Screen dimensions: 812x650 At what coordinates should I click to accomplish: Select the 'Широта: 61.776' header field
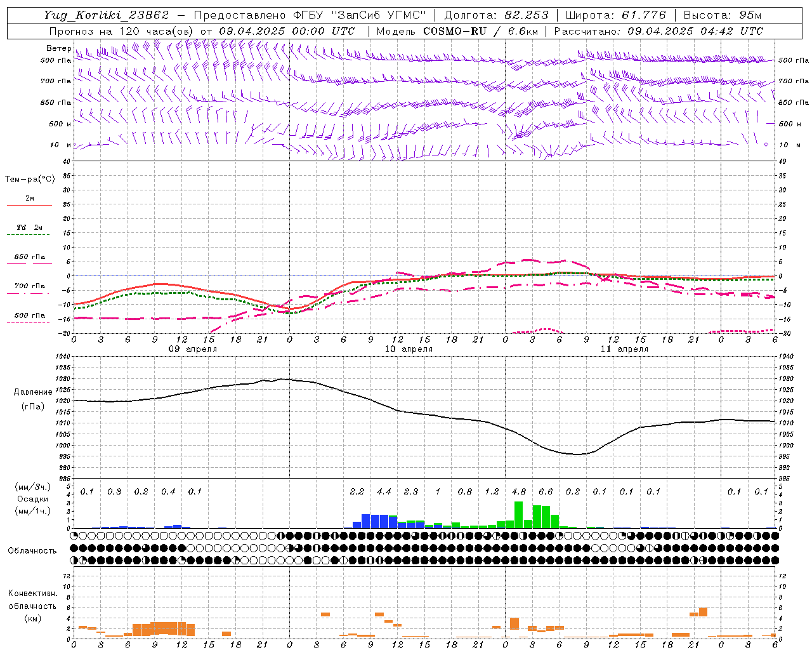[x=615, y=15]
